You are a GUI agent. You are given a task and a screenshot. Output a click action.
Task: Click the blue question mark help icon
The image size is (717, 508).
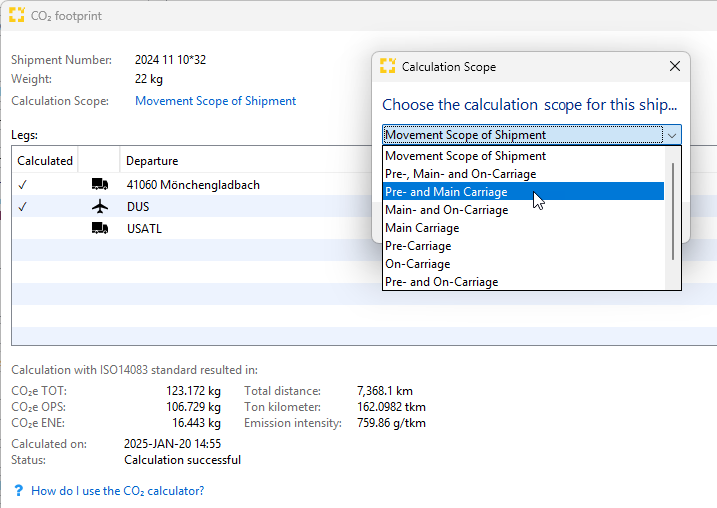tap(18, 491)
